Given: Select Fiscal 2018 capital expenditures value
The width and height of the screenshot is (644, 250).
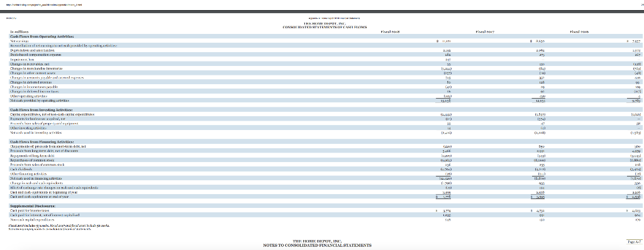Looking at the screenshot, I should click(446, 114).
